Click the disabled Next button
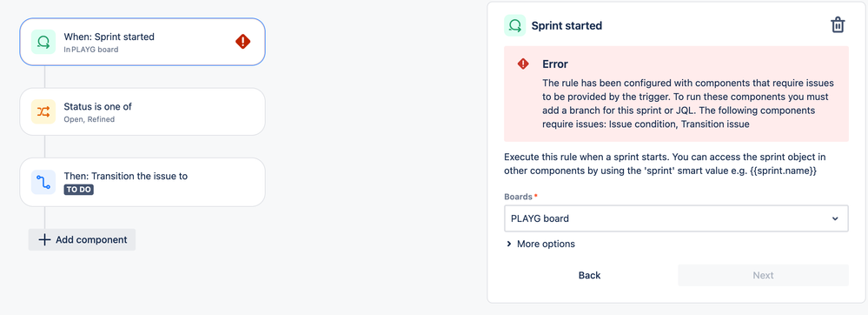Screen dimensions: 868x315 tap(763, 275)
